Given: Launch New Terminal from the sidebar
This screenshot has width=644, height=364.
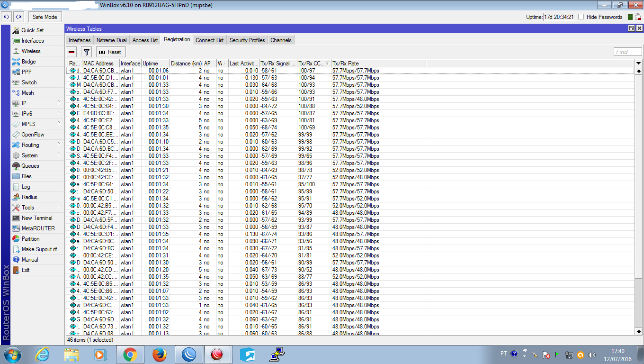Looking at the screenshot, I should pyautogui.click(x=37, y=218).
